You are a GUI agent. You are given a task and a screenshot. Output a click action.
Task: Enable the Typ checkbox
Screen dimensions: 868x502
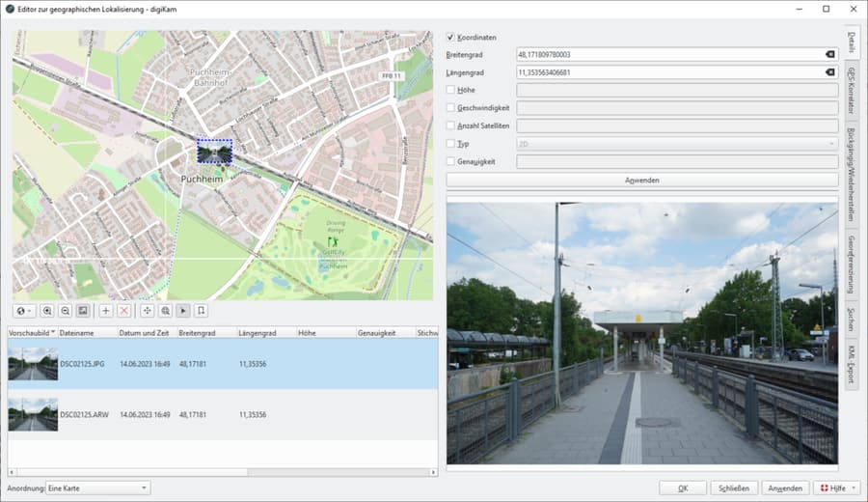click(x=450, y=144)
